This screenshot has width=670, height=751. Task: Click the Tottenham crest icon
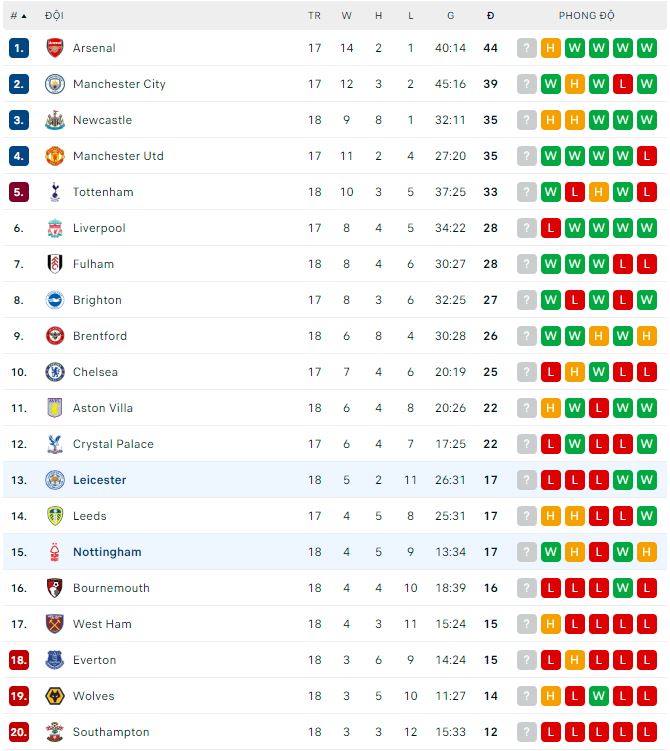click(x=55, y=192)
